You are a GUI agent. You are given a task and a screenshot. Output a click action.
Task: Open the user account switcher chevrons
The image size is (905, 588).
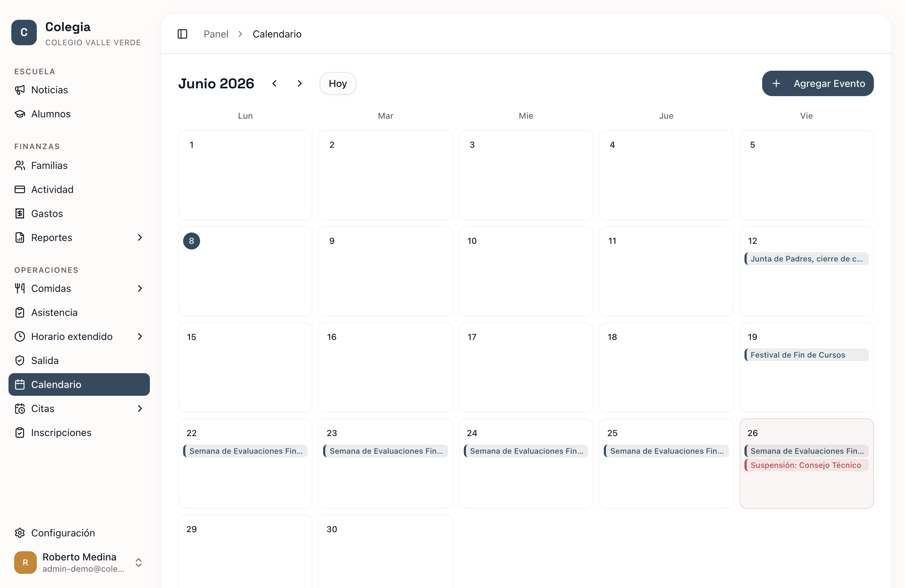[x=139, y=562]
